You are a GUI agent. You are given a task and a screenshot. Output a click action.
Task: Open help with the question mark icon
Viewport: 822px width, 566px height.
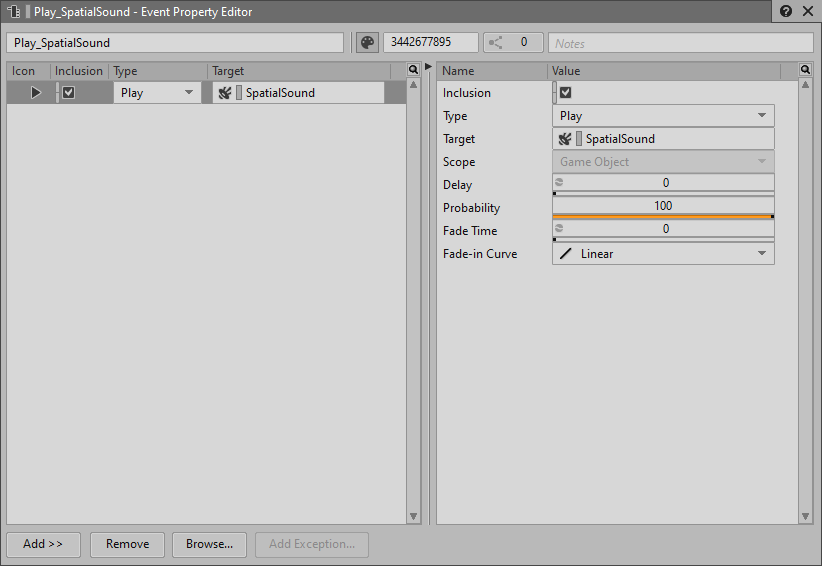click(786, 12)
